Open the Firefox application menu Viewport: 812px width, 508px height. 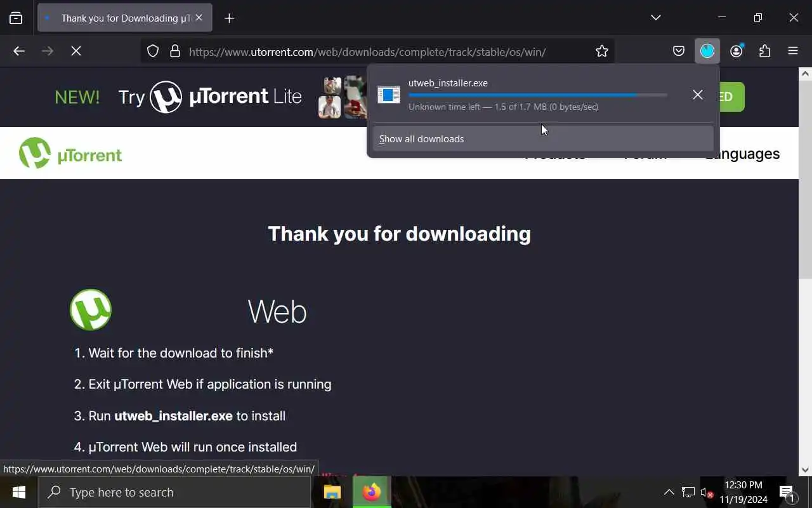(793, 51)
